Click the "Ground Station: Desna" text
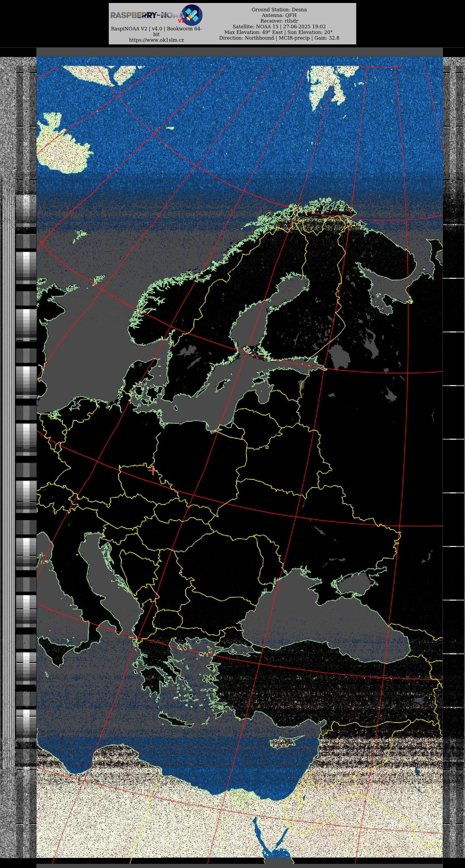Viewport: 465px width, 868px height. tap(279, 10)
